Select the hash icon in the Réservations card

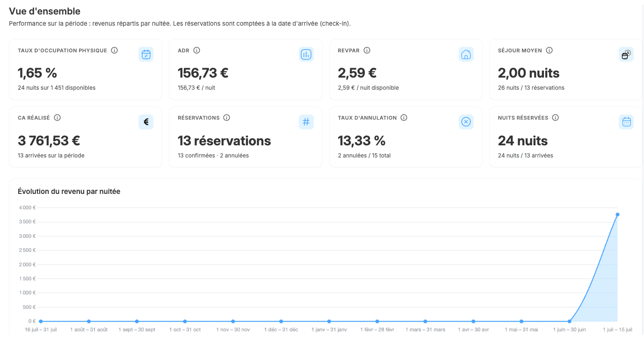pyautogui.click(x=306, y=122)
